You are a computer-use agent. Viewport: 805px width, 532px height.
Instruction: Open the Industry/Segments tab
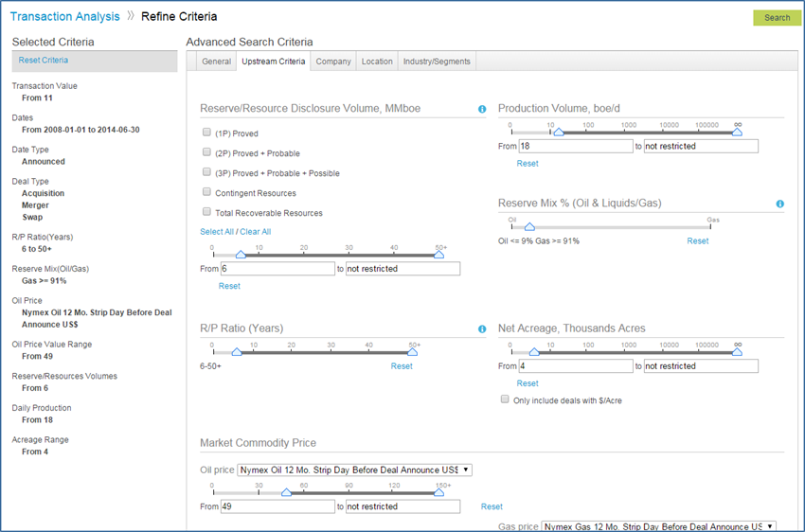(x=437, y=62)
